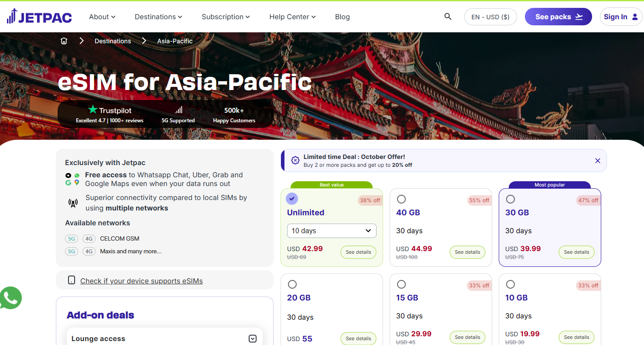Choose the 20 GB plan radio button
This screenshot has width=644, height=345.
tap(292, 284)
